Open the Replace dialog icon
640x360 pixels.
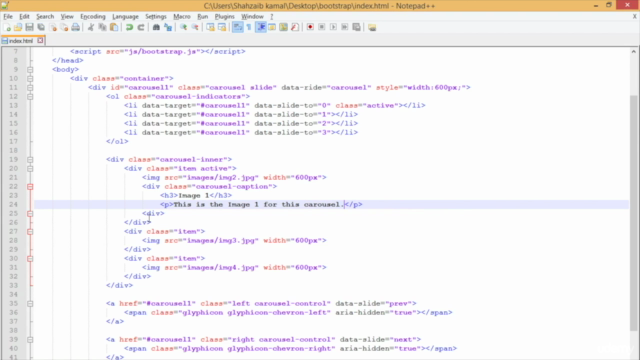[x=168, y=27]
